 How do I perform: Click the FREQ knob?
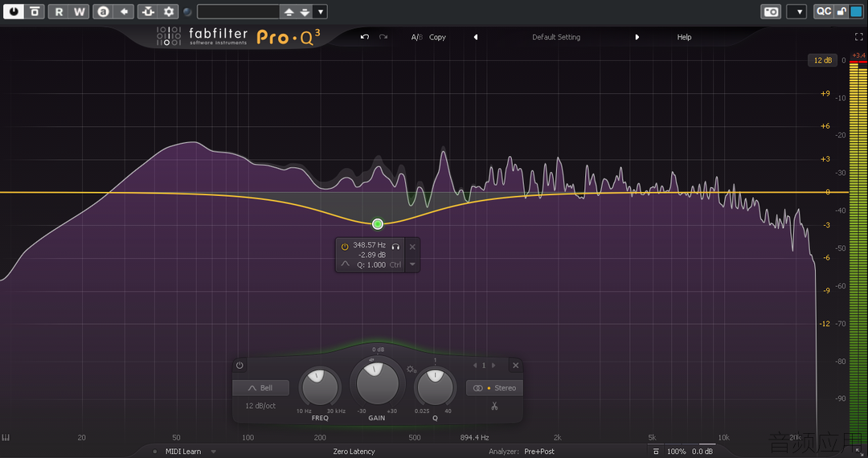click(x=319, y=386)
